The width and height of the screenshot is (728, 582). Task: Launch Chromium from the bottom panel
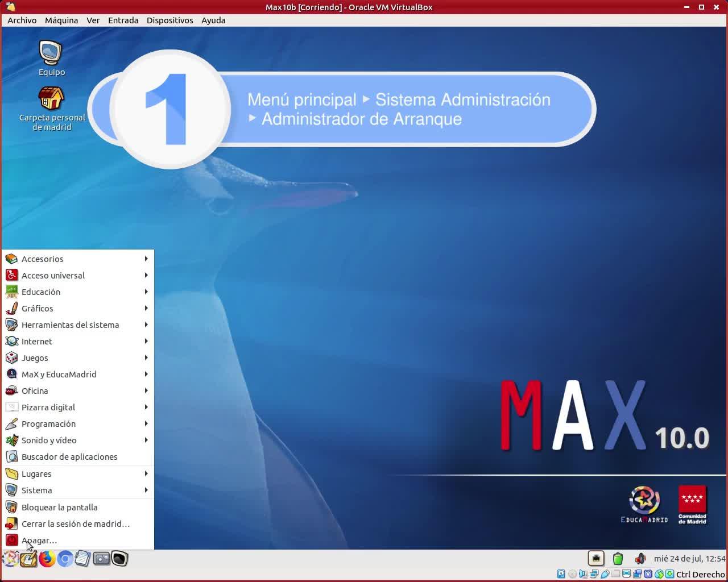[x=65, y=559]
